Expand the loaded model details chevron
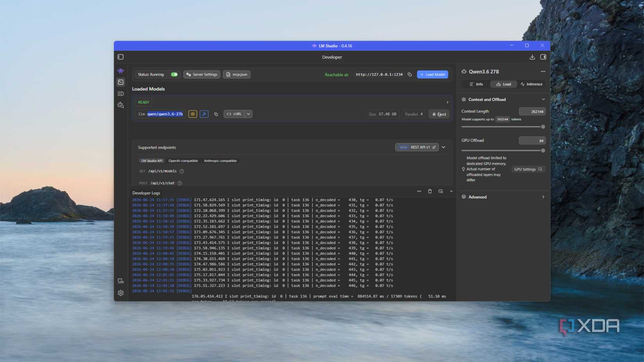 tap(447, 102)
